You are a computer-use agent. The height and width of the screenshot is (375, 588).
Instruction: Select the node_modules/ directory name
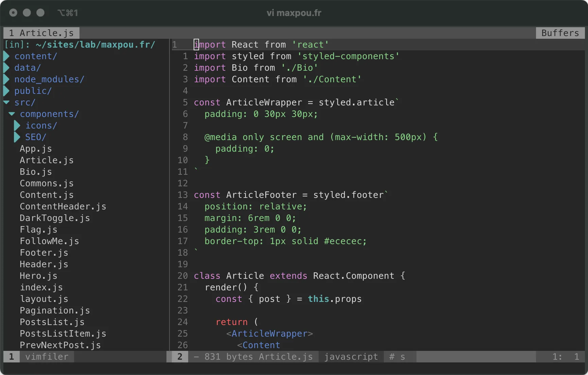point(49,79)
